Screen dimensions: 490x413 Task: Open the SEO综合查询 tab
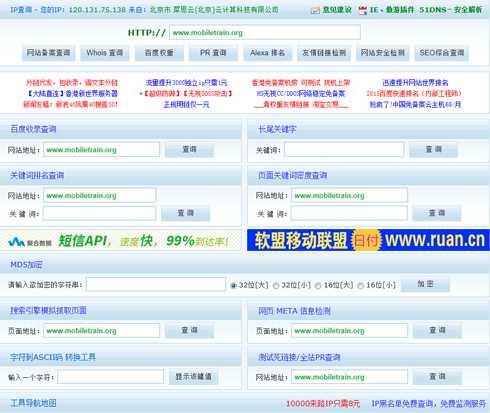(442, 53)
